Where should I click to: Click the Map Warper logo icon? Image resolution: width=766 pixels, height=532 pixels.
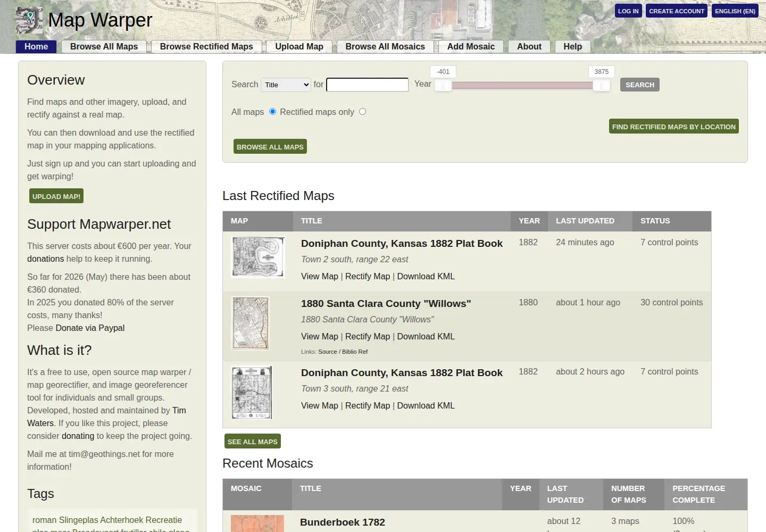click(x=29, y=20)
